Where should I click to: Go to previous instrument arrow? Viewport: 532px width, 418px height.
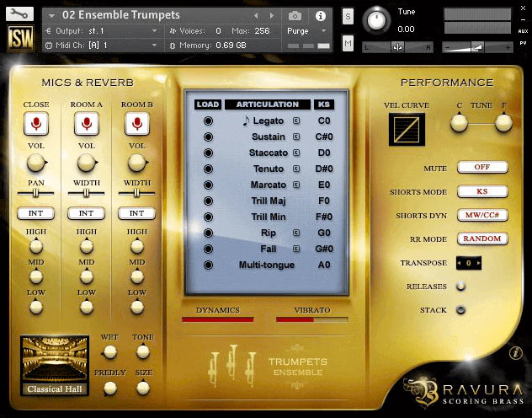point(256,16)
